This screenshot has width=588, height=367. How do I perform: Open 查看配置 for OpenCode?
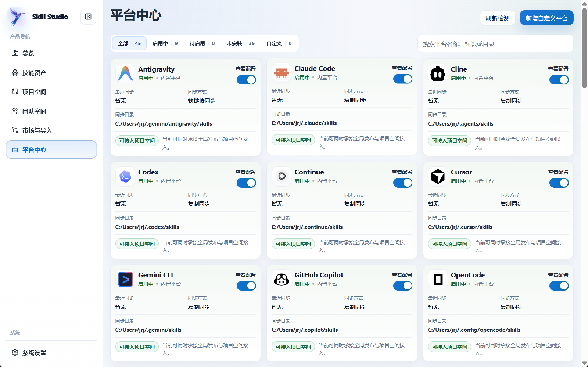(558, 275)
